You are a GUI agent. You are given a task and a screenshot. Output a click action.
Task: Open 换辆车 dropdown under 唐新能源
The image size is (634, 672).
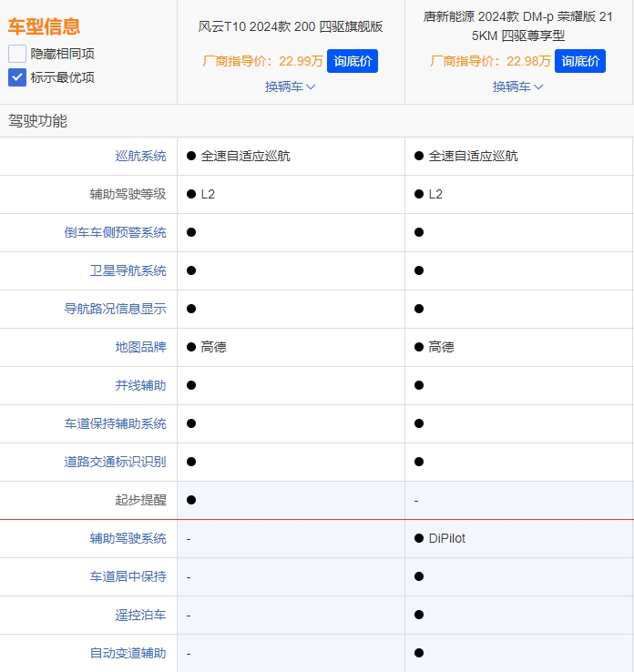pyautogui.click(x=517, y=87)
